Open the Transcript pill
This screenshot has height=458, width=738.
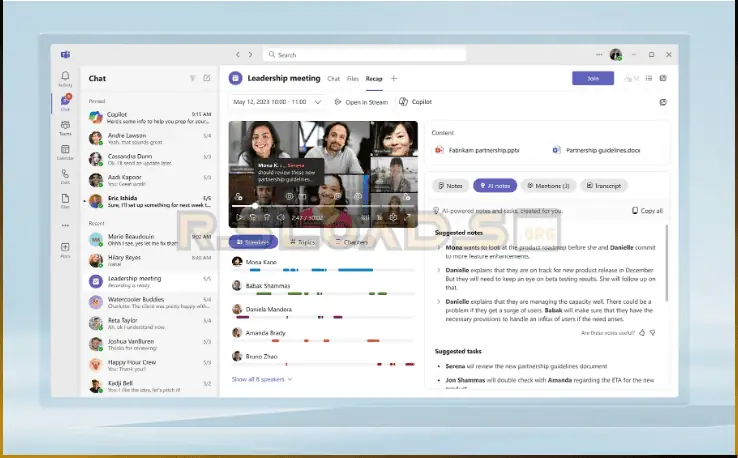click(x=604, y=186)
